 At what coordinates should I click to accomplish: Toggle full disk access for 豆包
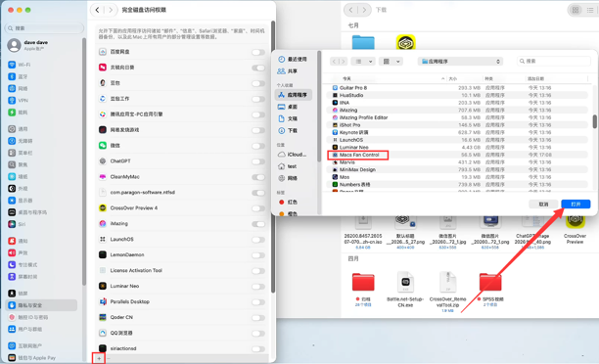click(258, 83)
